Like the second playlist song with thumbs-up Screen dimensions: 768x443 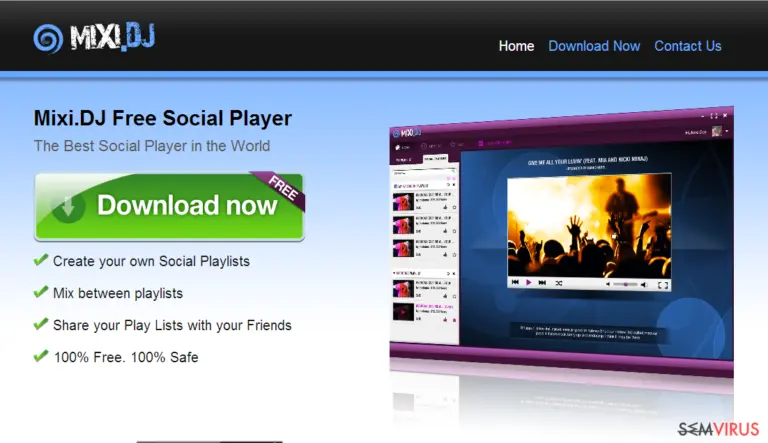(445, 231)
